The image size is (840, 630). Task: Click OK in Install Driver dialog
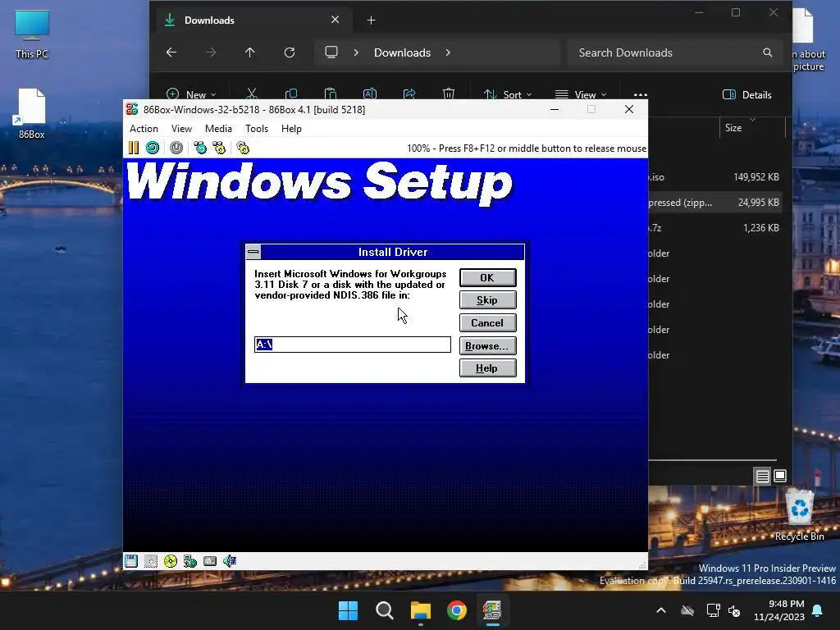click(x=487, y=277)
